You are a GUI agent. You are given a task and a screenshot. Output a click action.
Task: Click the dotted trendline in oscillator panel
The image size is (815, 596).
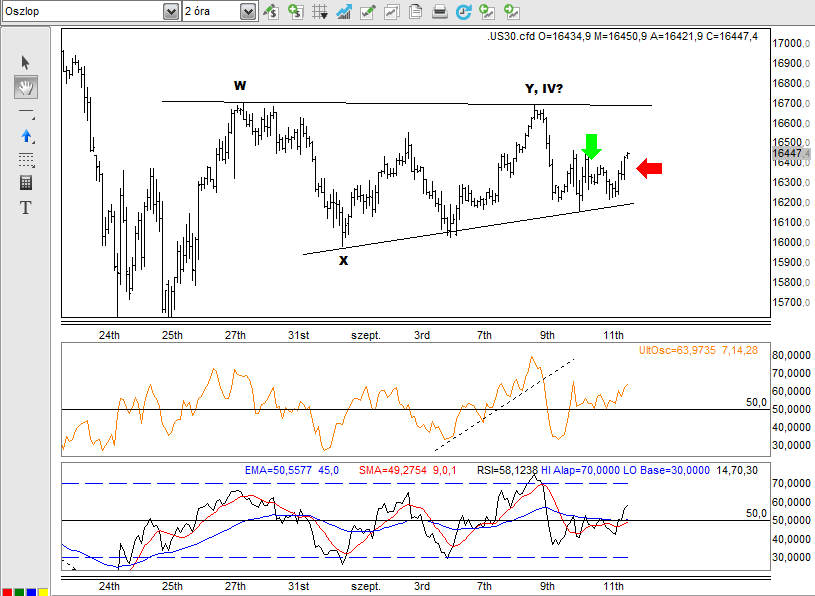coord(504,404)
